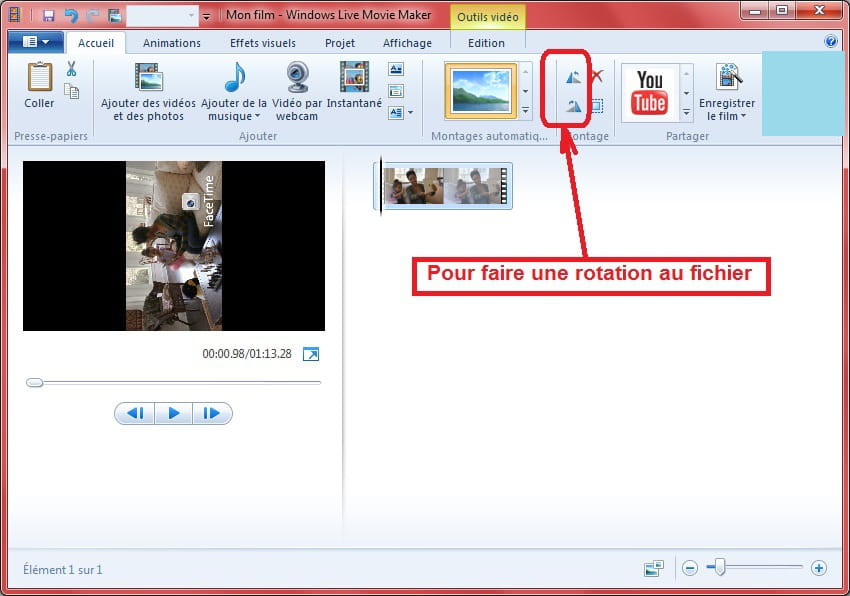The height and width of the screenshot is (596, 850).
Task: Click the Presse-papiers group label
Action: 51,136
